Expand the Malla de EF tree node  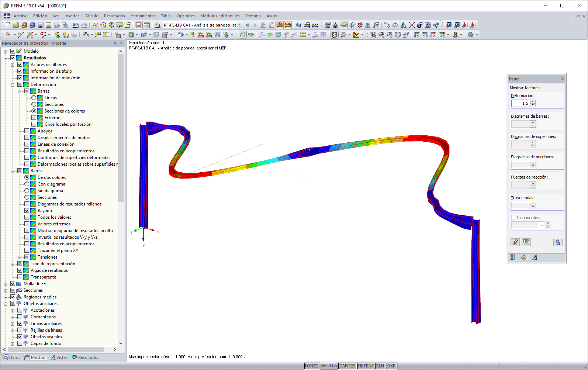(6, 284)
